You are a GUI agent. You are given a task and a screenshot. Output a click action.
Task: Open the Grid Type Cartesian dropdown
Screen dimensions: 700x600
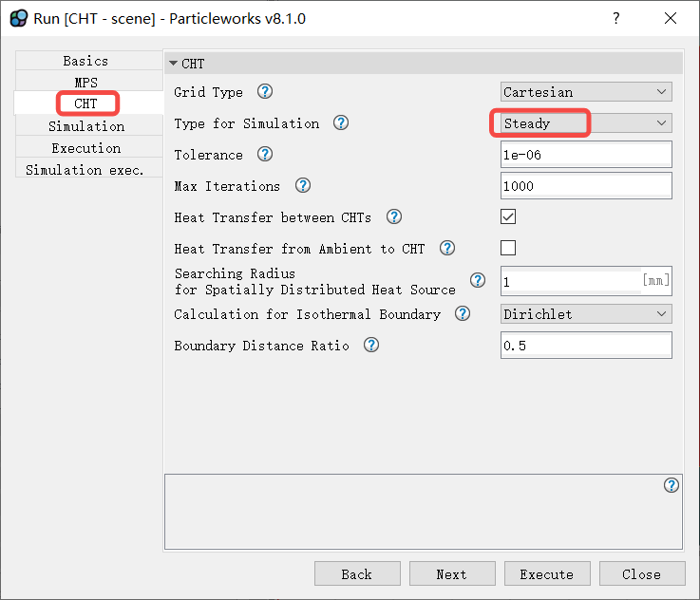coord(586,92)
